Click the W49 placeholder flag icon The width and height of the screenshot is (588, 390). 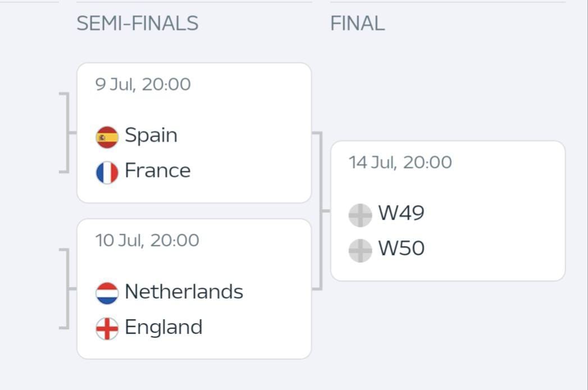click(x=361, y=215)
